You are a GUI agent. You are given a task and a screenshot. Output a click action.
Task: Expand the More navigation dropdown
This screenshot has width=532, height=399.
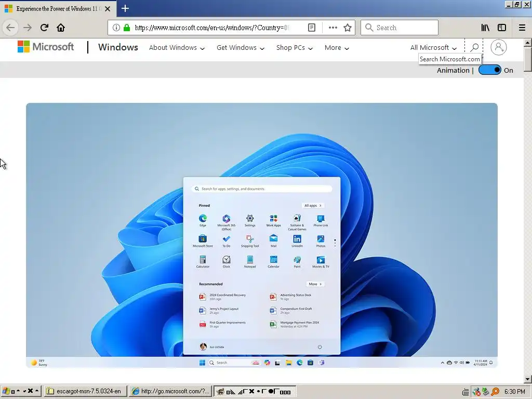pyautogui.click(x=337, y=48)
